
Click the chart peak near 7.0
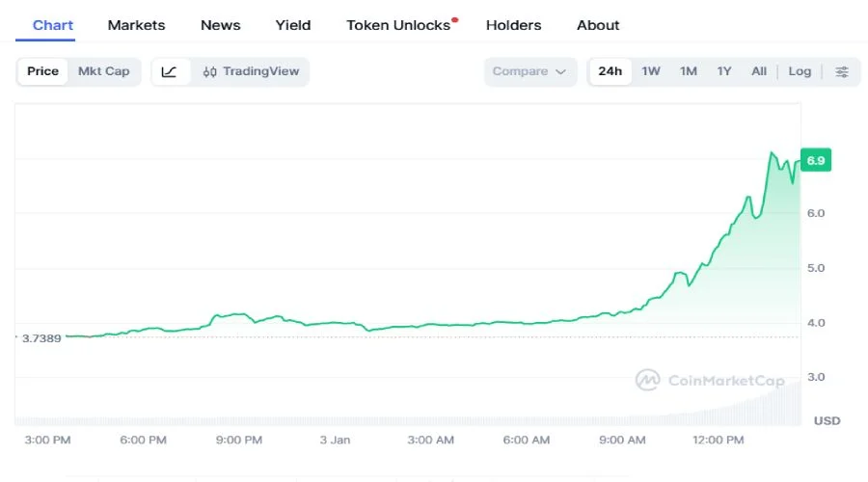click(772, 153)
